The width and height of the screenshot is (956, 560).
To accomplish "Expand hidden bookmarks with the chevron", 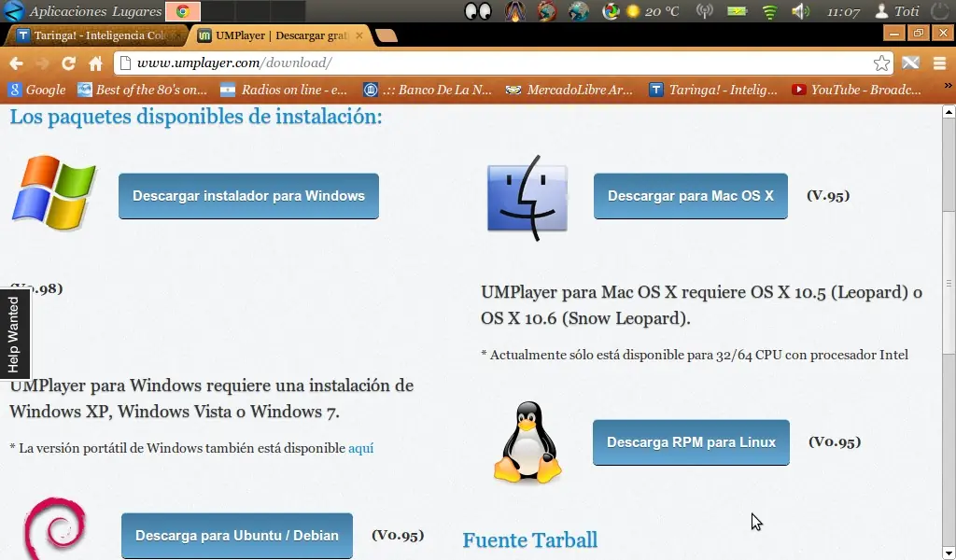I will tap(949, 86).
